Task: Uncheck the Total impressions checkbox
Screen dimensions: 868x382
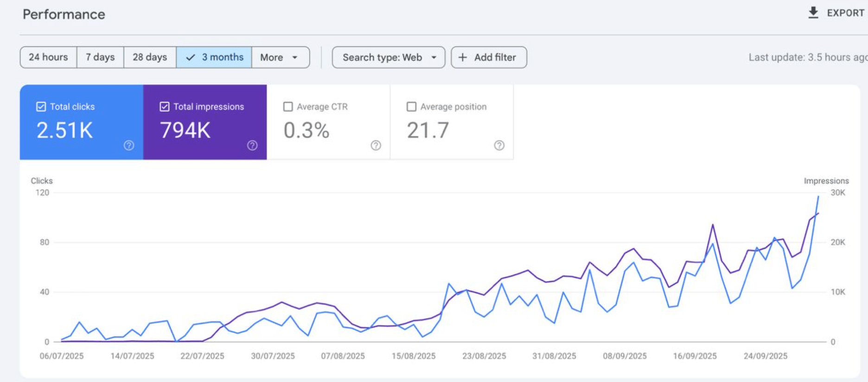Action: click(x=164, y=107)
